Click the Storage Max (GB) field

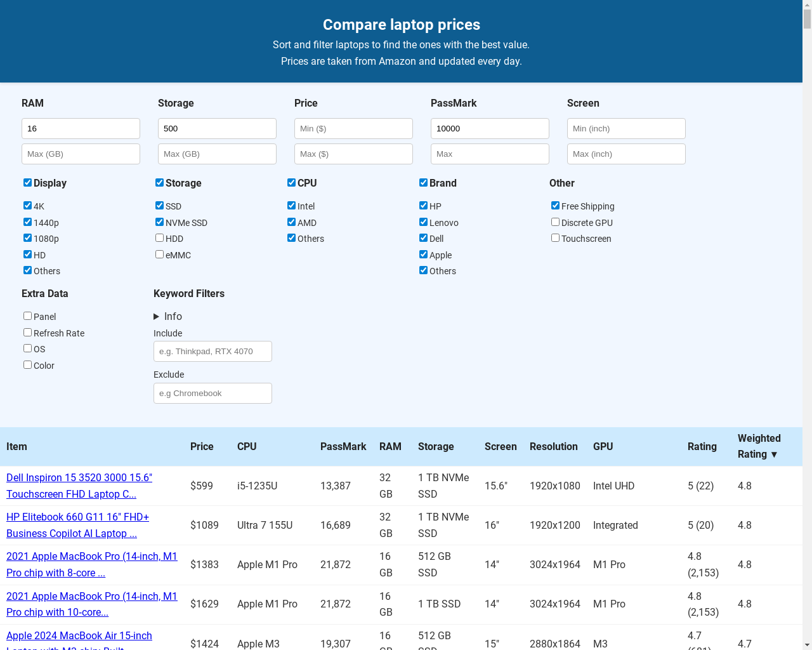coord(217,154)
